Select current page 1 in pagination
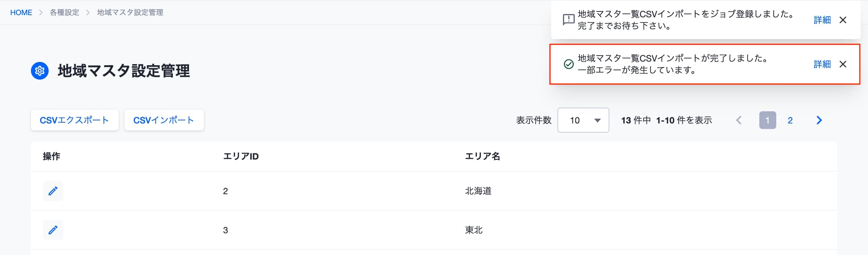 (x=767, y=120)
